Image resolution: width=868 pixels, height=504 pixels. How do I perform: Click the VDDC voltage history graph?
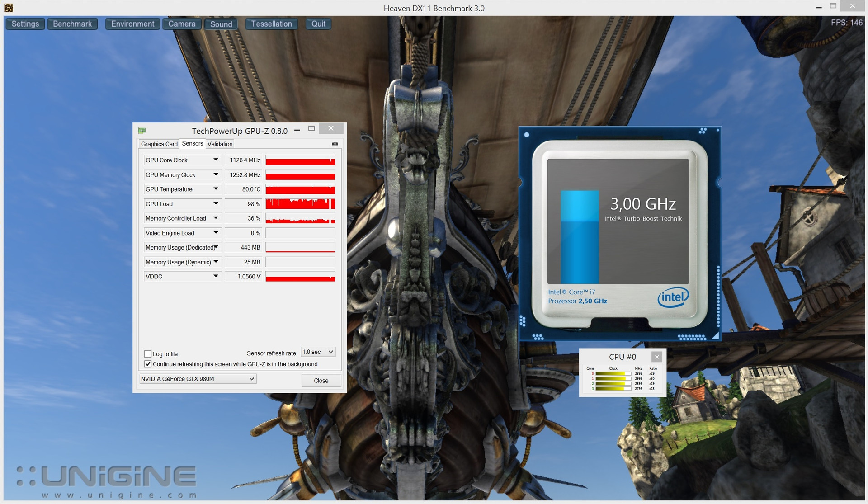pos(300,276)
